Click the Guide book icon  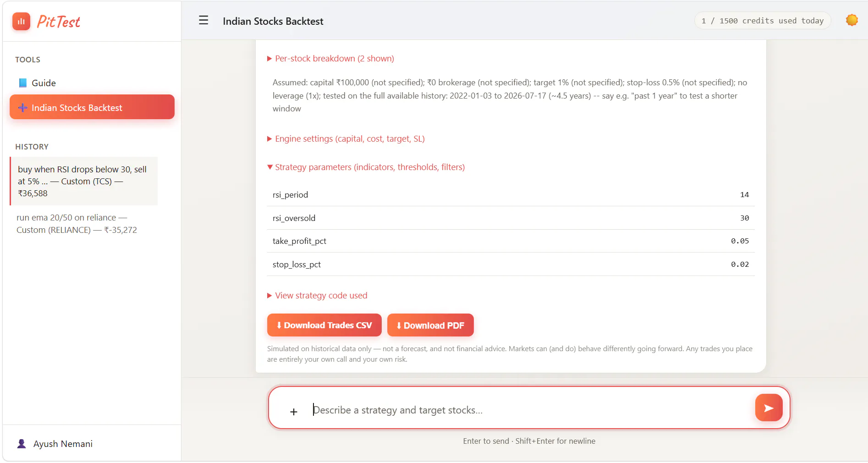coord(22,83)
